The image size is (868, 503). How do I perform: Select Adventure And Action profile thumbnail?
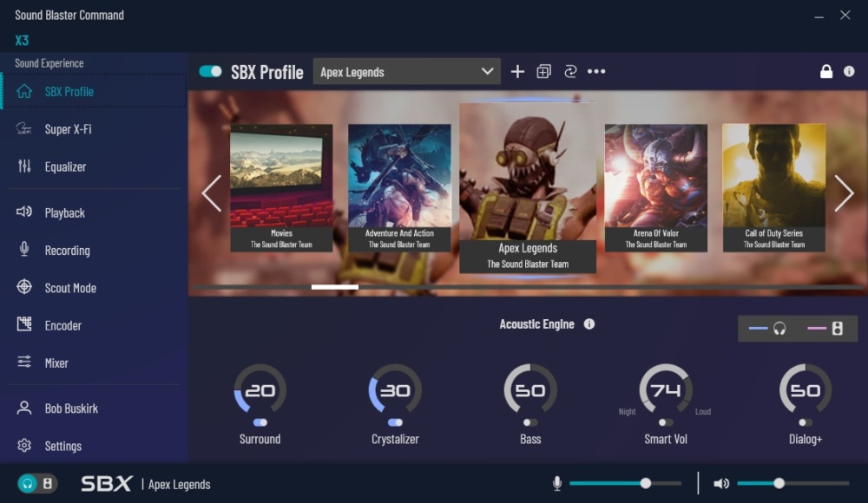click(x=399, y=188)
